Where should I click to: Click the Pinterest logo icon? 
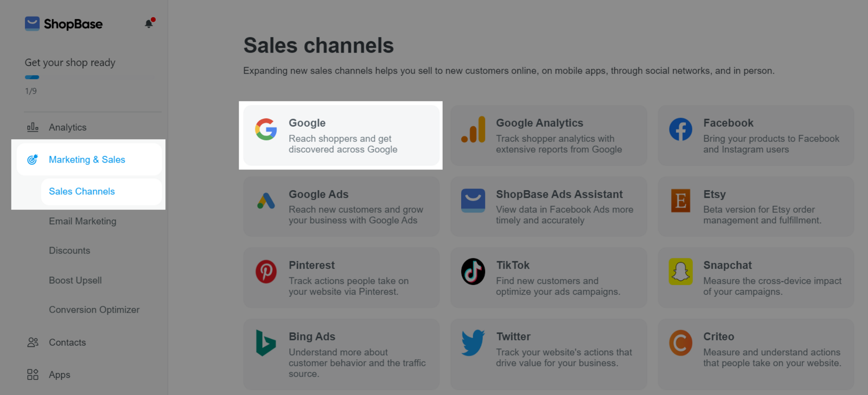266,271
